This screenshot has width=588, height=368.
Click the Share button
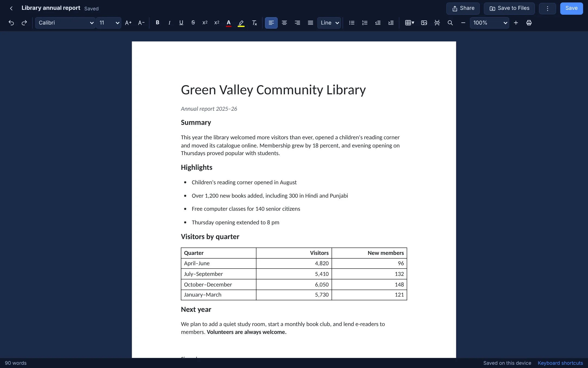tap(463, 8)
